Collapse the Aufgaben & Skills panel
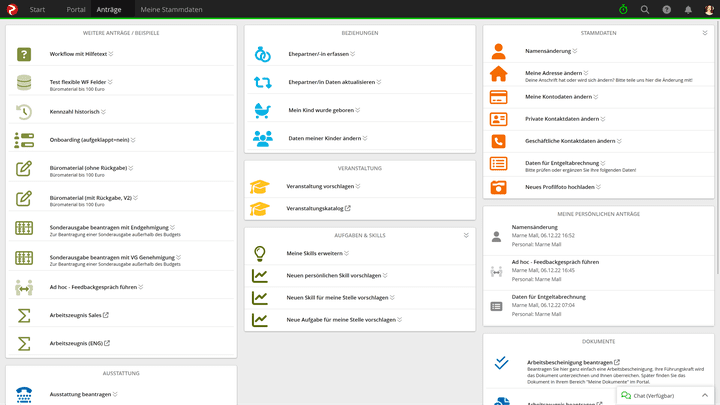This screenshot has height=405, width=720. coord(466,236)
